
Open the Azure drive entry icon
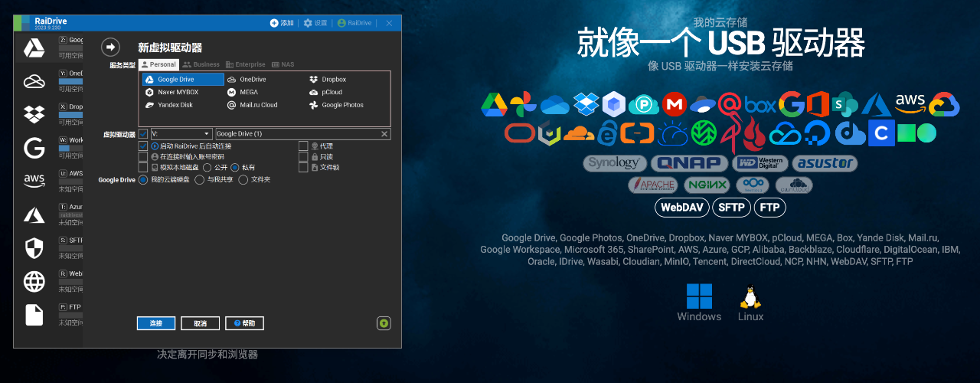34,214
